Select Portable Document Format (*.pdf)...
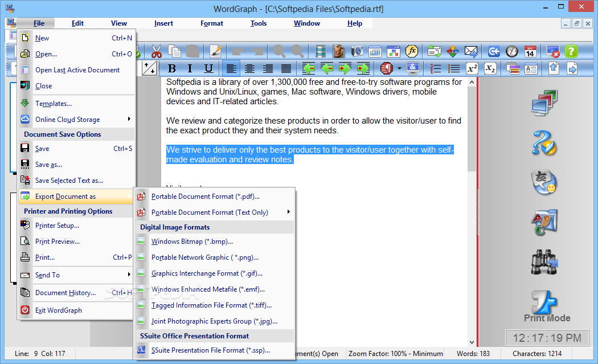 pyautogui.click(x=215, y=197)
